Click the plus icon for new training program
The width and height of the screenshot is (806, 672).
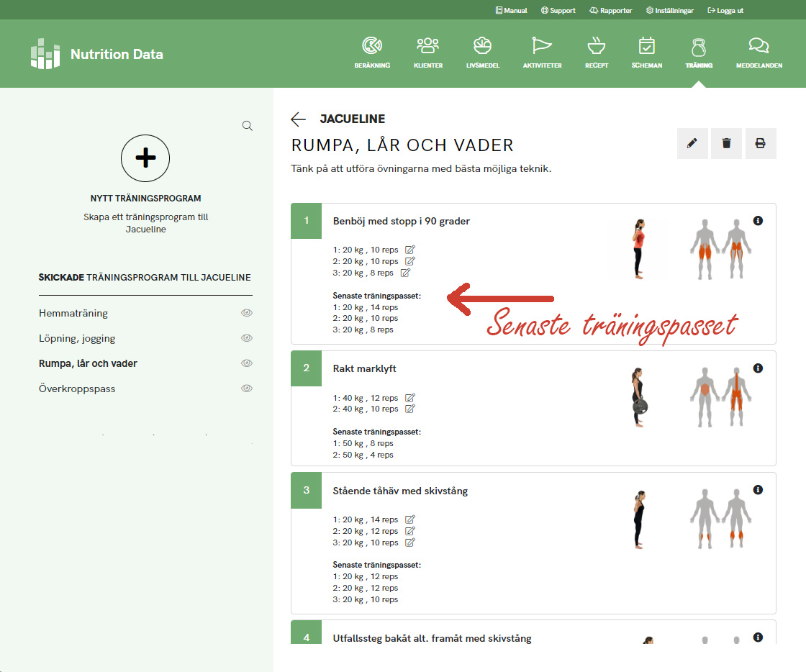pos(145,158)
